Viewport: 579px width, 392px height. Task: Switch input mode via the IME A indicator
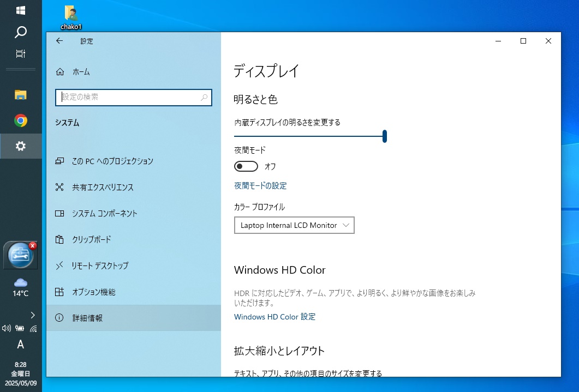click(x=21, y=345)
